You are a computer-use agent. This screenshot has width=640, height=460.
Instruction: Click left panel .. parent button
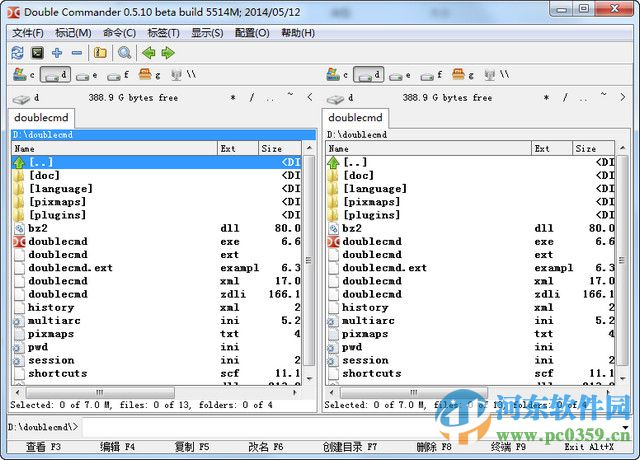click(270, 98)
